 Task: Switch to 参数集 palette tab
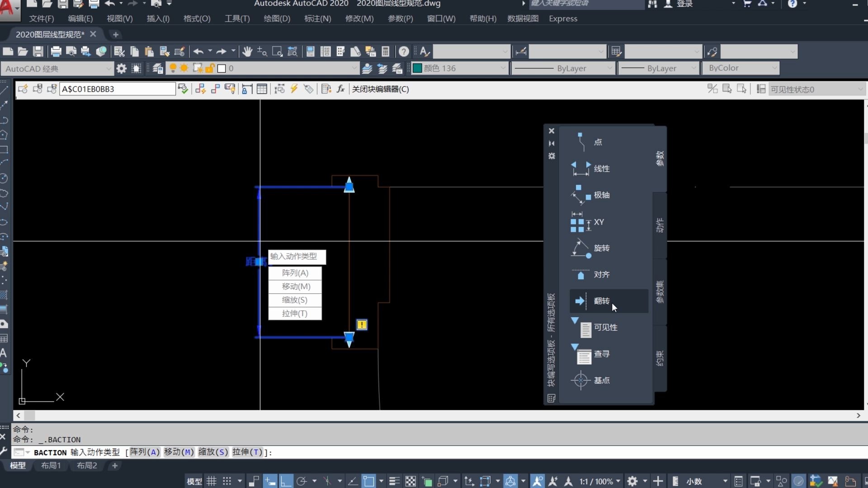point(660,291)
